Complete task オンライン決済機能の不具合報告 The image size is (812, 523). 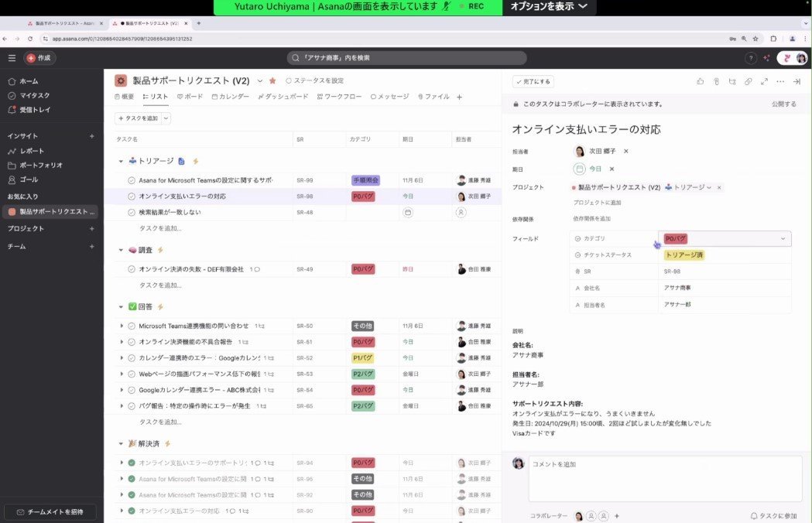pyautogui.click(x=132, y=342)
